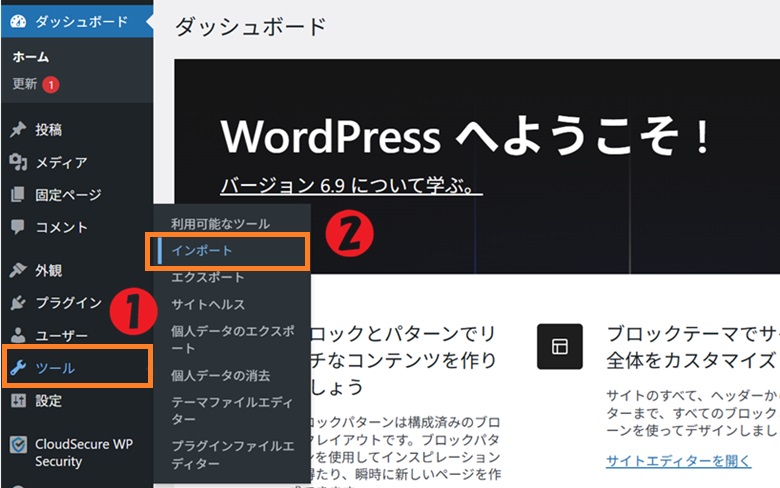The image size is (780, 488).
Task: Click the red update count badge
Action: click(51, 85)
